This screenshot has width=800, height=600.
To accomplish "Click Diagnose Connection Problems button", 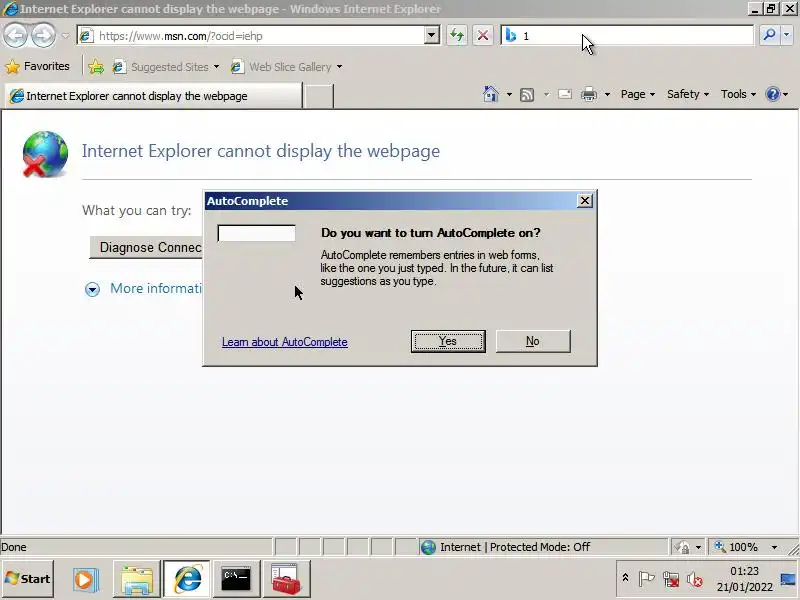I will click(146, 247).
